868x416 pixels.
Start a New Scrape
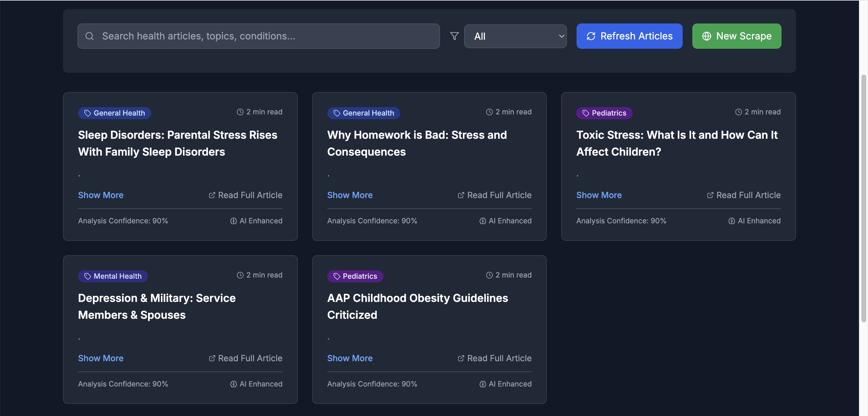[736, 36]
